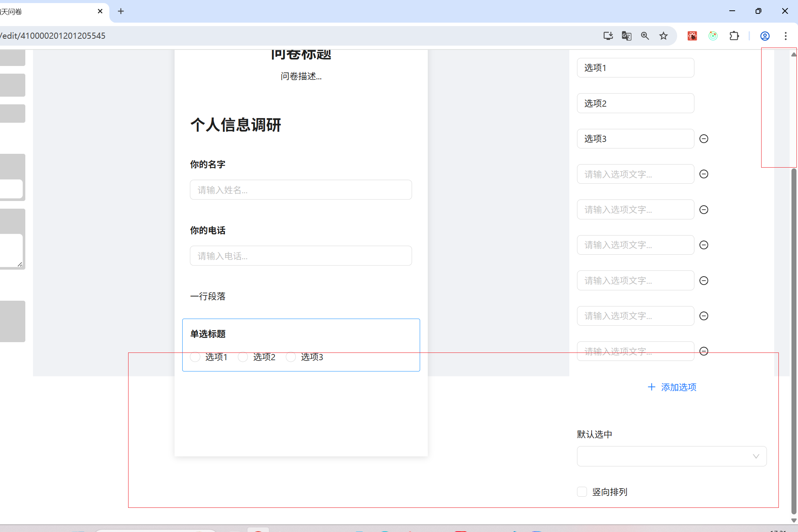Click the page scrollbar down arrow
798x532 pixels.
click(x=794, y=520)
